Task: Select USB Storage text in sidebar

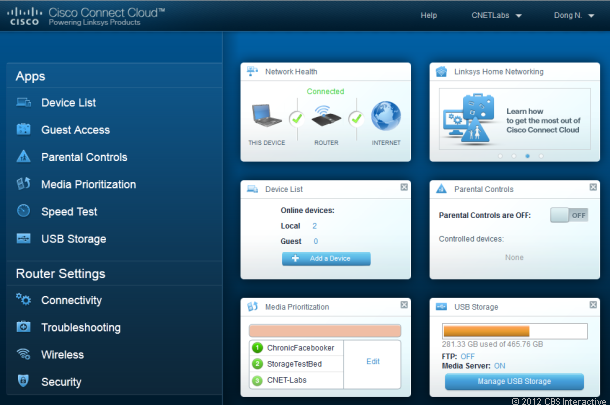Action: point(74,239)
